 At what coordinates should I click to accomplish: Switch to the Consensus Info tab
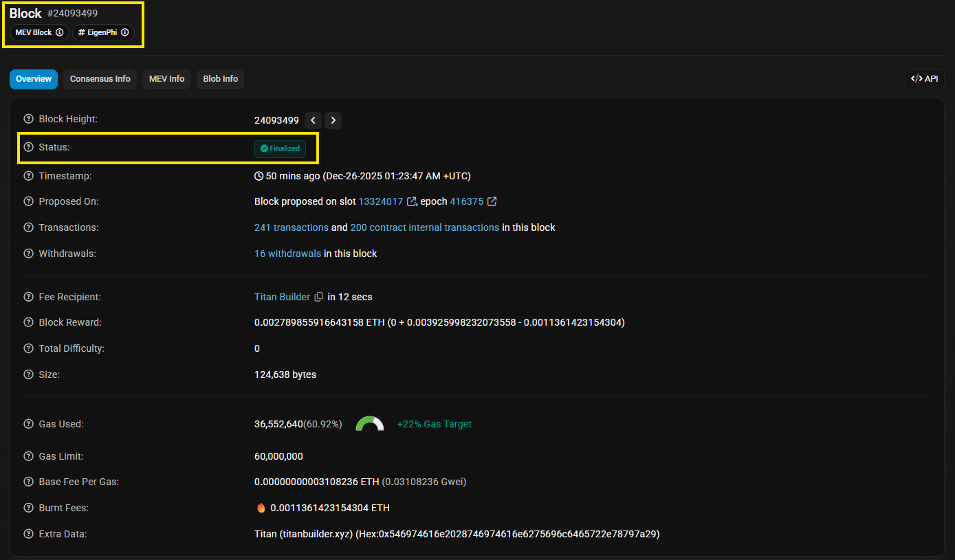[100, 78]
